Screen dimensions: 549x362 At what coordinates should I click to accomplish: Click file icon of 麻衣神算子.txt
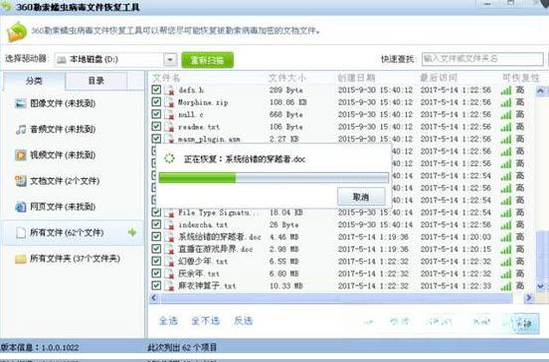[169, 286]
